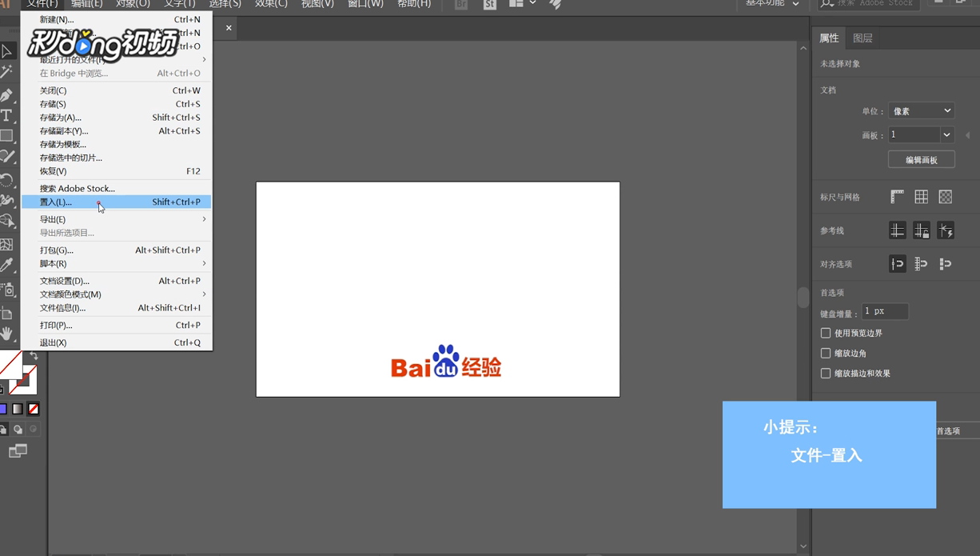
Task: Select the Perspective Grid tool
Action: point(6,244)
